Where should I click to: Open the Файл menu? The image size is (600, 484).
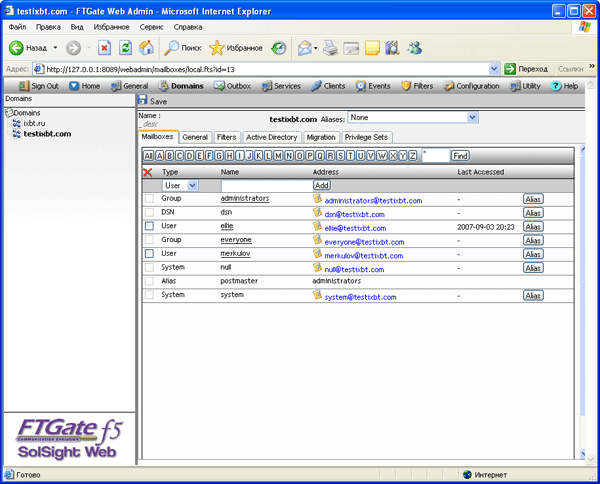click(x=17, y=27)
